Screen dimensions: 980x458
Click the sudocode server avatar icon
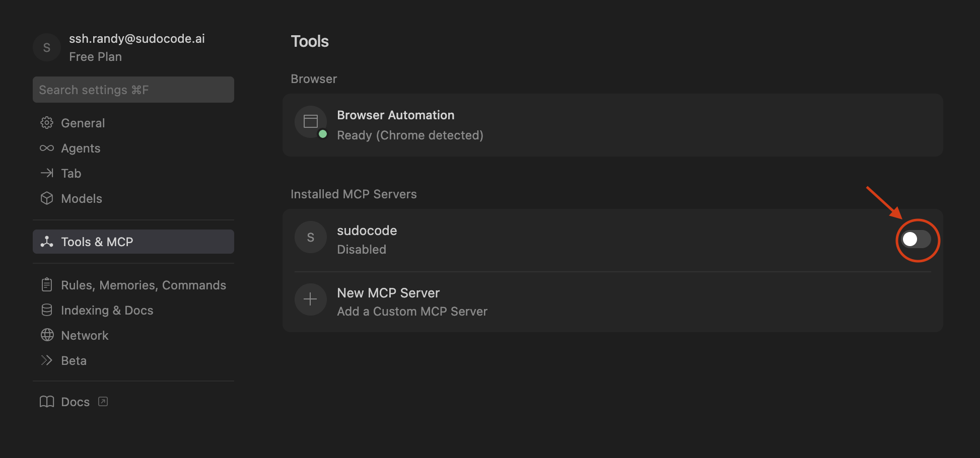(310, 237)
